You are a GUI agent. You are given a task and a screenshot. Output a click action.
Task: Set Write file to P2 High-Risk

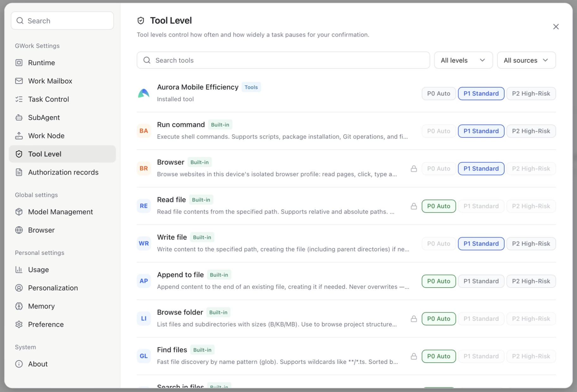531,243
